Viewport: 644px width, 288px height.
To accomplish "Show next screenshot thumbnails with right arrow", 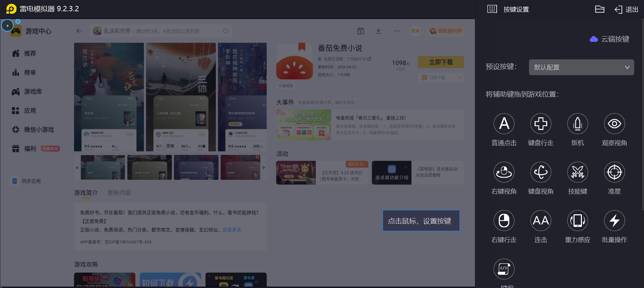I will (x=264, y=168).
